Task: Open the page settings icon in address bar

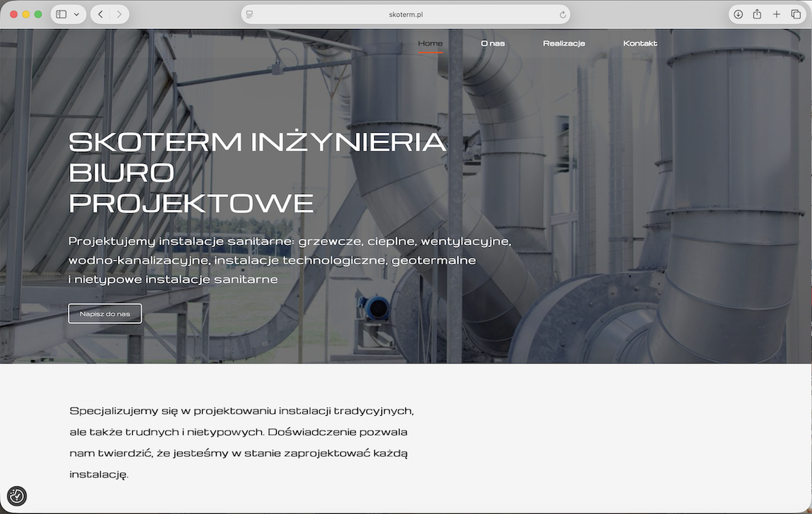Action: [250, 14]
